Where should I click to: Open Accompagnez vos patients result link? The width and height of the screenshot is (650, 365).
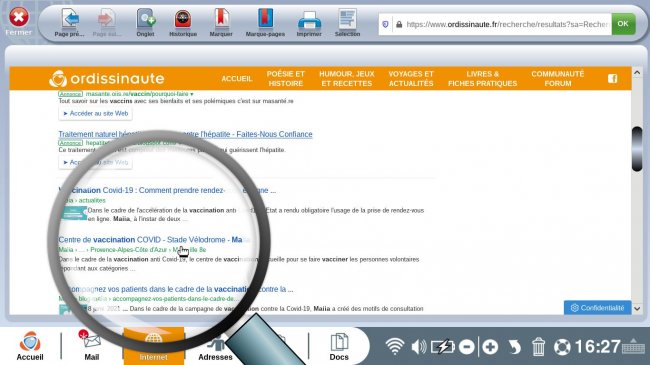pos(176,289)
